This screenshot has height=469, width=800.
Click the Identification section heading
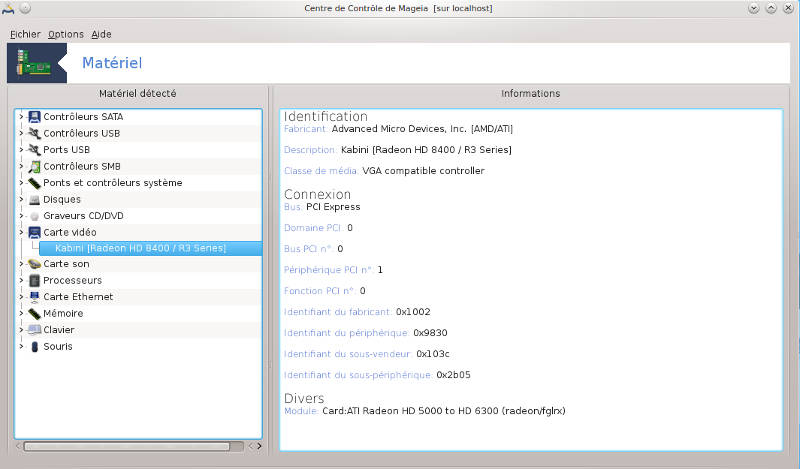point(326,116)
